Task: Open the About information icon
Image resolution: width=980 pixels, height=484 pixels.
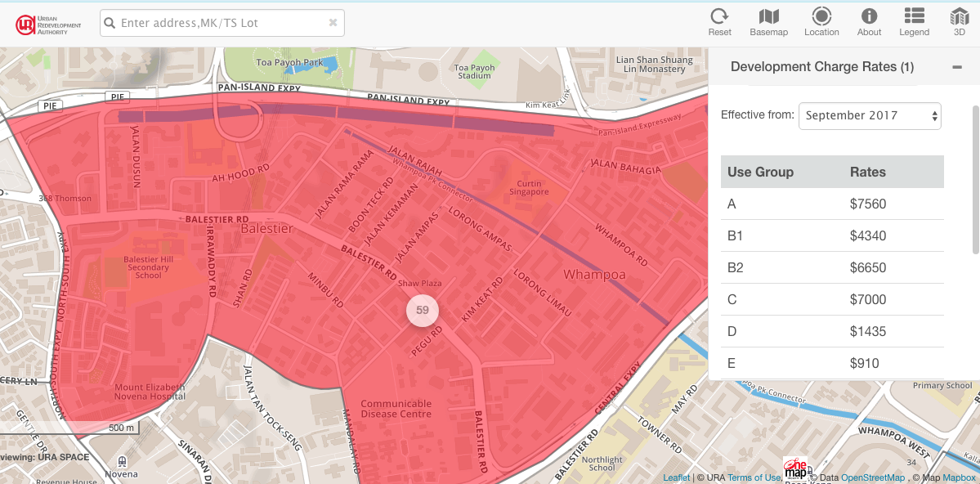Action: (869, 22)
